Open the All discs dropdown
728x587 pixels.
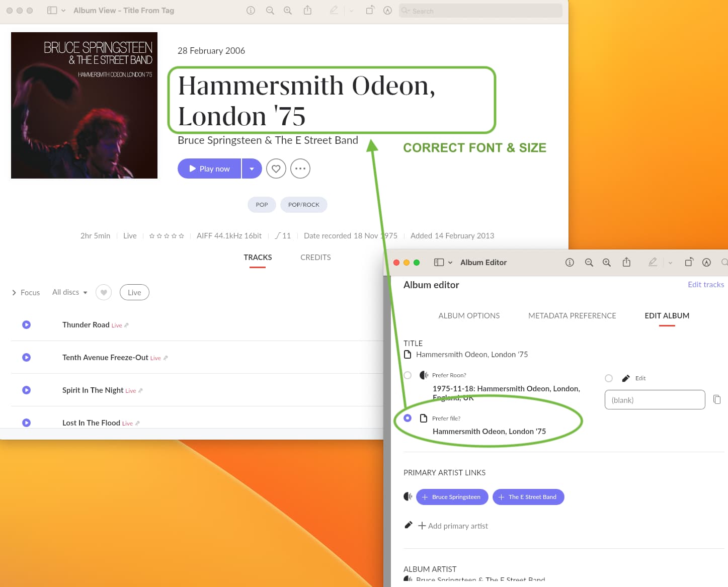pyautogui.click(x=70, y=292)
